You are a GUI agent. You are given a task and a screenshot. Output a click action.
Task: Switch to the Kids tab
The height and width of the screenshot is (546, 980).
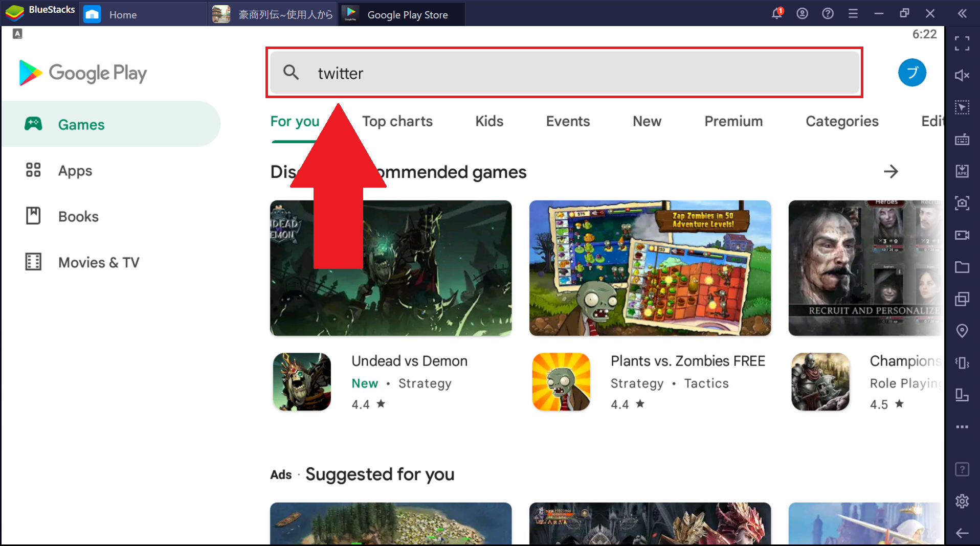(489, 121)
